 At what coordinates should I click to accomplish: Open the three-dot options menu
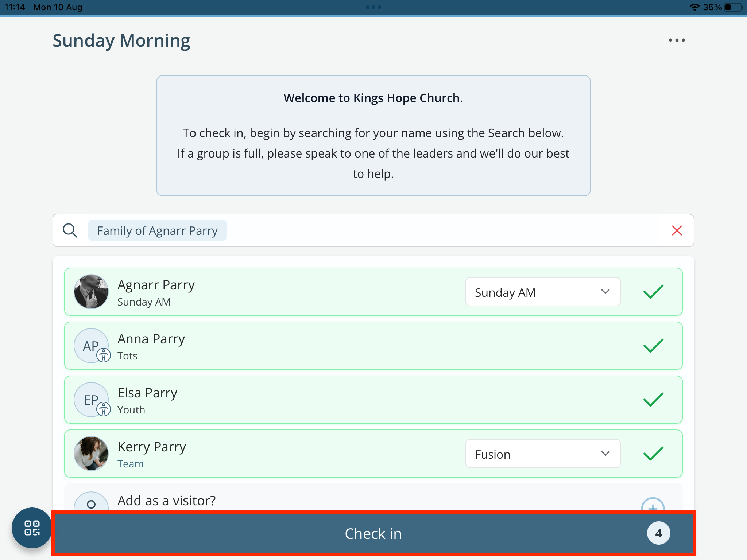coord(677,40)
